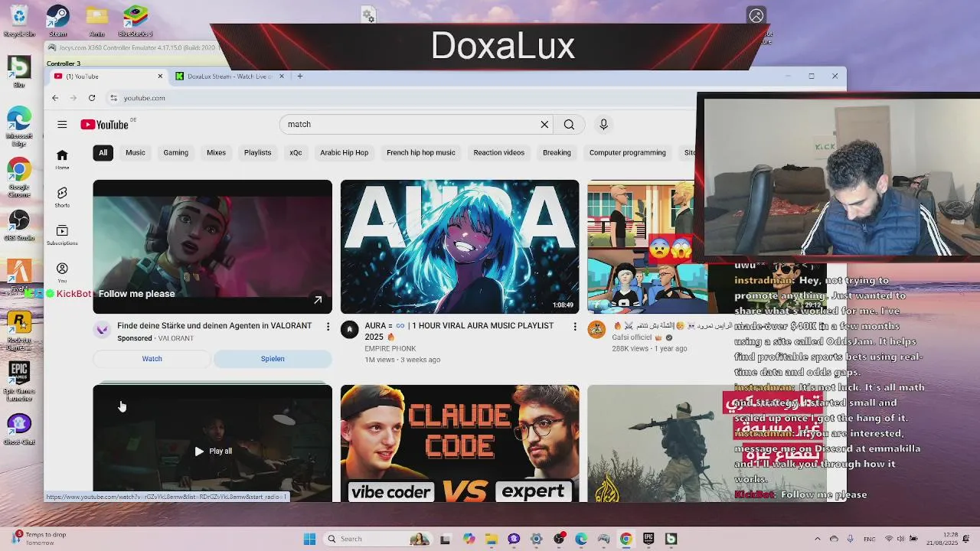Open Microsoft Edge desktop shortcut
The height and width of the screenshot is (551, 980).
tap(19, 126)
